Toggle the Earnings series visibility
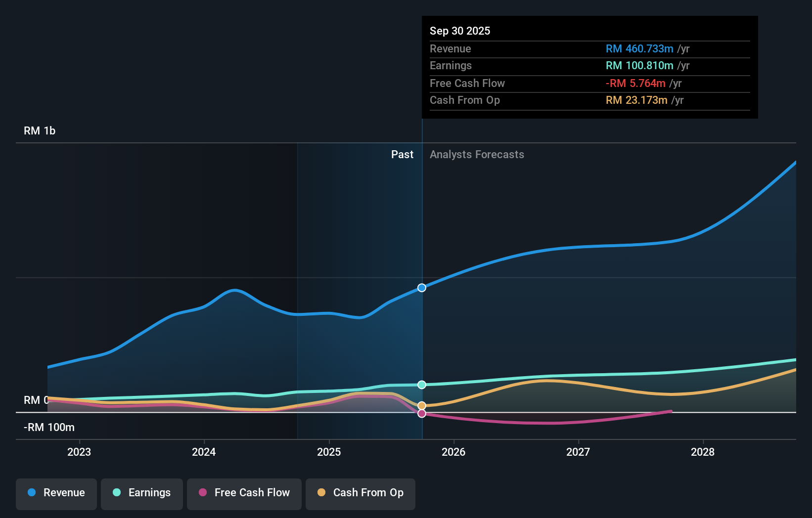The width and height of the screenshot is (812, 518). coord(142,493)
